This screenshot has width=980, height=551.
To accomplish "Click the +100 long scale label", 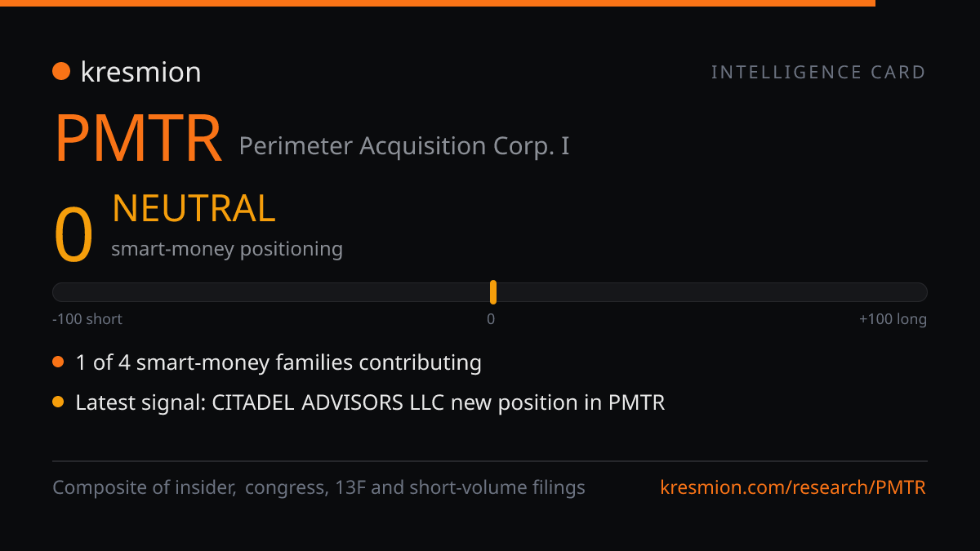I will [x=893, y=319].
